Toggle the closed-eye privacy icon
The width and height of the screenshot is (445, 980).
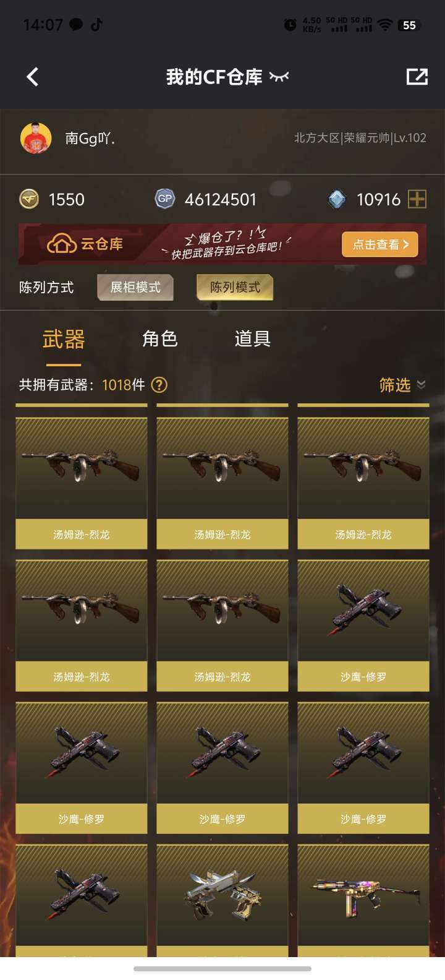click(x=279, y=77)
